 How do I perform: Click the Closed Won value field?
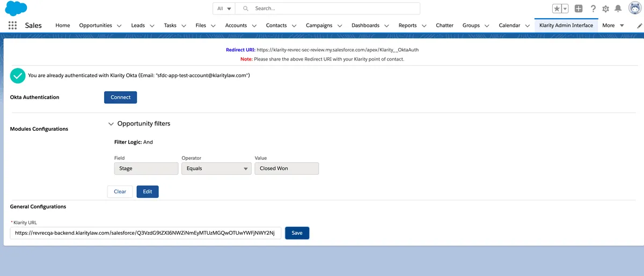click(x=287, y=168)
